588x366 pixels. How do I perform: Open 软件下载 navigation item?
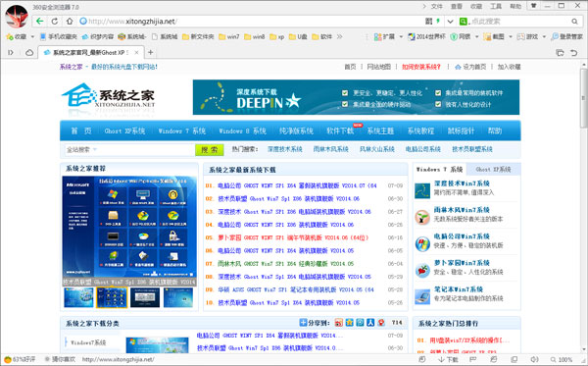(340, 131)
